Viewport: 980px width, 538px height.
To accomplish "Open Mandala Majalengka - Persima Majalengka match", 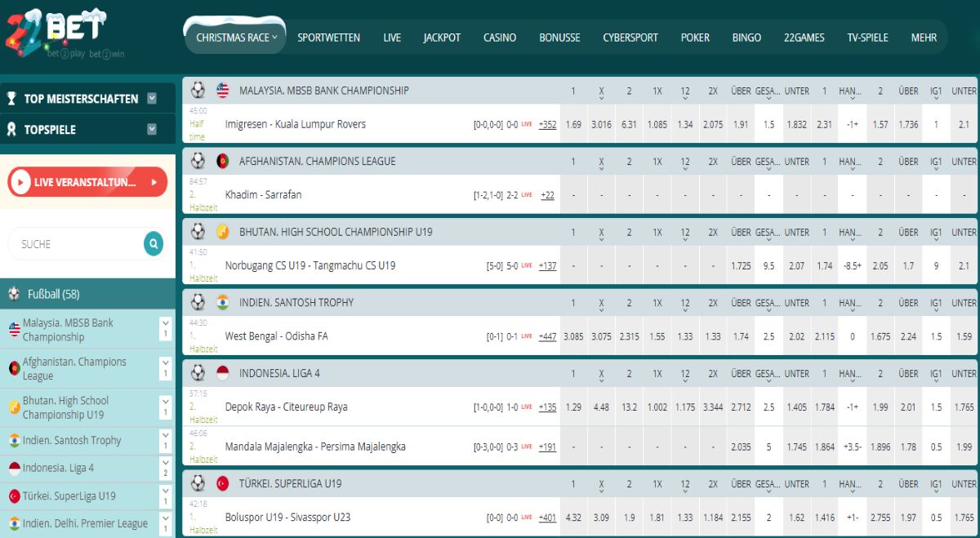I will coord(315,447).
